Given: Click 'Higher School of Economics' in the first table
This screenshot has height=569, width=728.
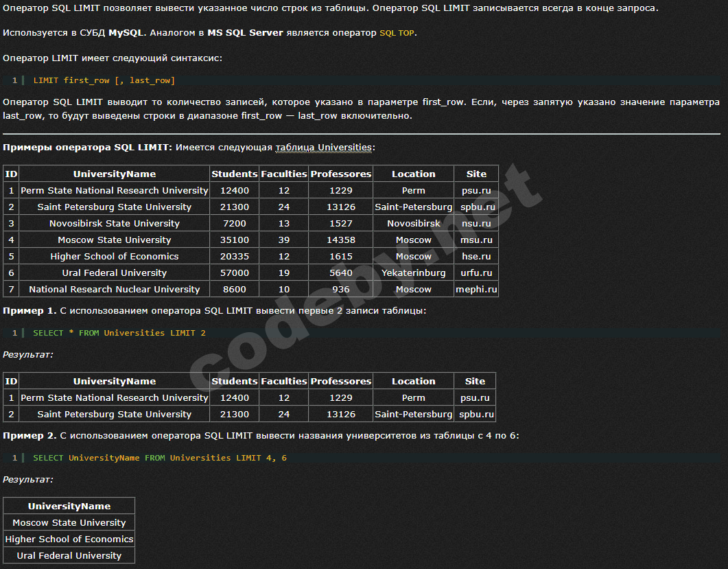Looking at the screenshot, I should (x=114, y=257).
